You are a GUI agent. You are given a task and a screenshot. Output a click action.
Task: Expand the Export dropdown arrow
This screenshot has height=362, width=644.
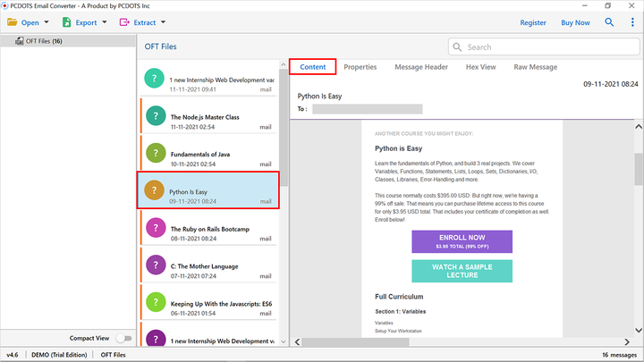[x=105, y=22]
